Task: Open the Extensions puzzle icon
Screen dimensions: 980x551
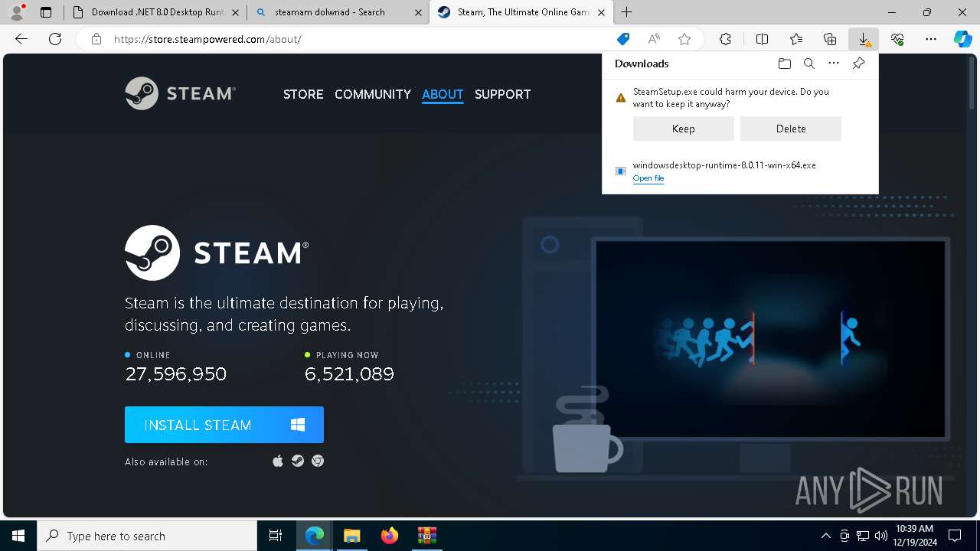Action: point(725,39)
